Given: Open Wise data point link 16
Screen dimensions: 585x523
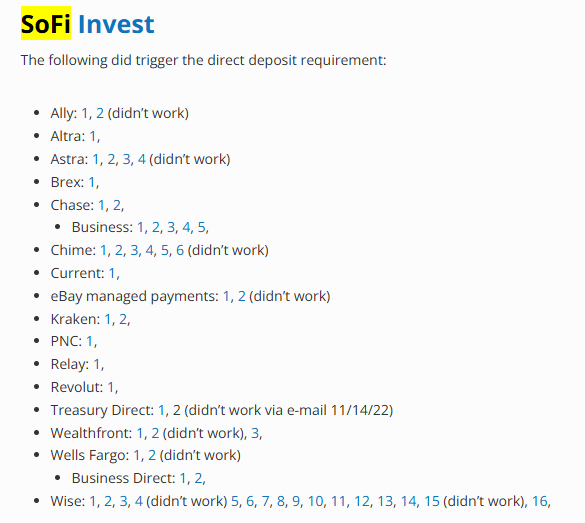Looking at the screenshot, I should pyautogui.click(x=539, y=501).
